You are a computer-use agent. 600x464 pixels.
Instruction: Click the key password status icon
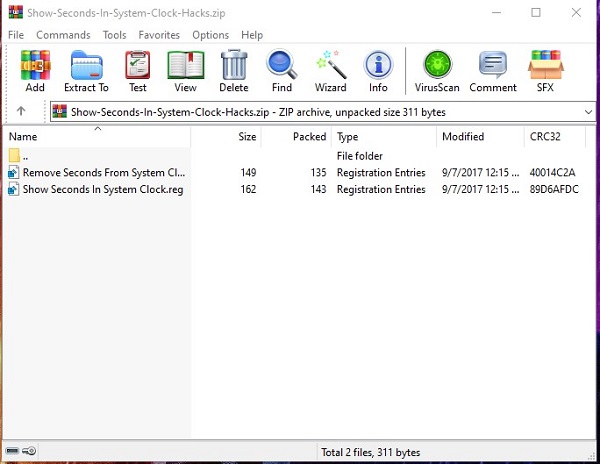29,451
